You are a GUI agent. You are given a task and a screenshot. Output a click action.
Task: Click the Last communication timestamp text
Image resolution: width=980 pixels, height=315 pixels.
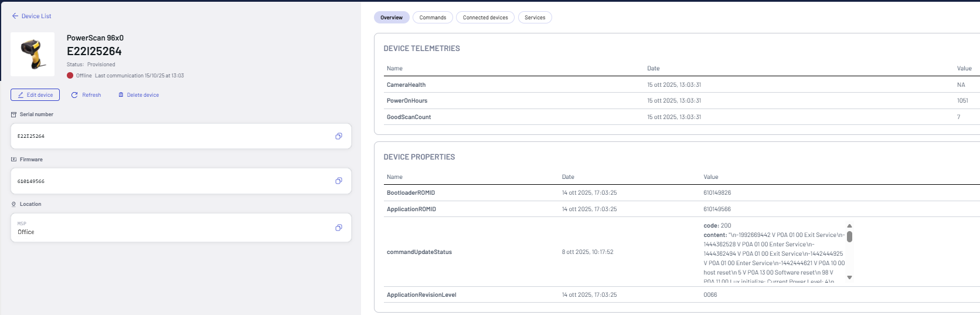[139, 76]
